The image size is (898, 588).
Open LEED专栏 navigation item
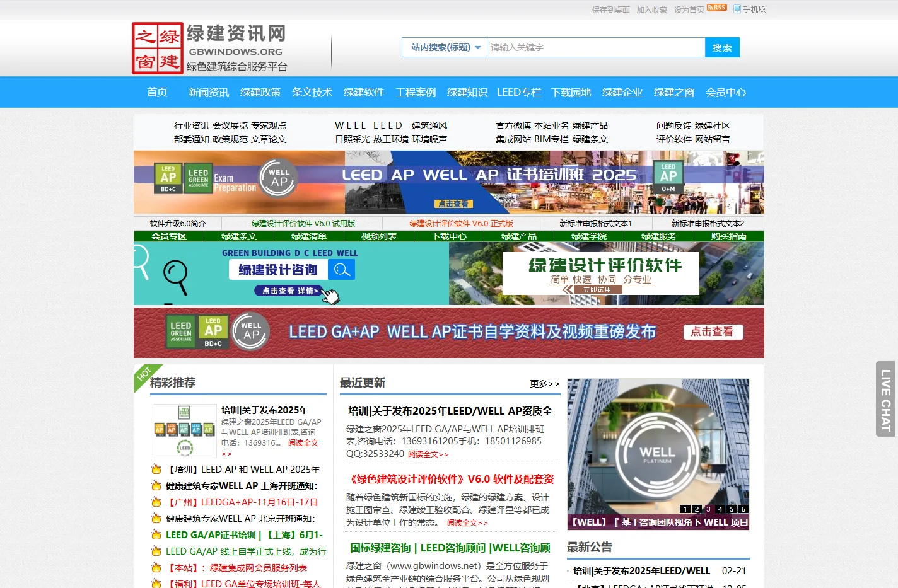click(519, 92)
